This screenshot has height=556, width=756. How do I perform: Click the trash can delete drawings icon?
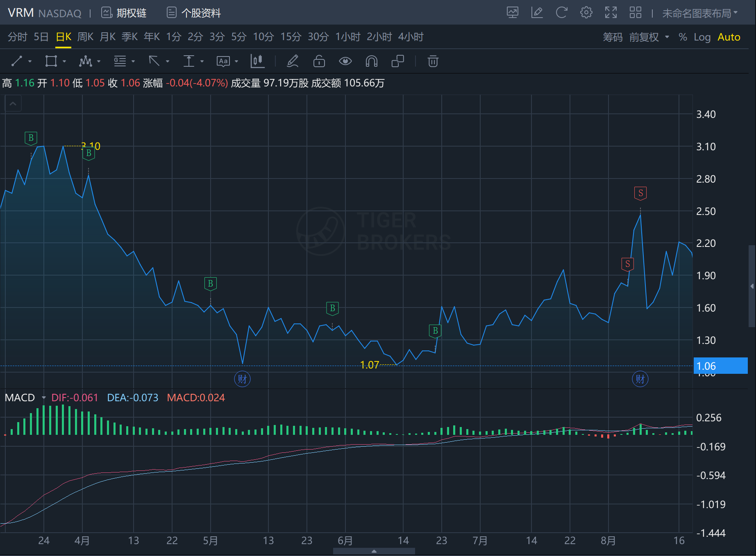(433, 61)
